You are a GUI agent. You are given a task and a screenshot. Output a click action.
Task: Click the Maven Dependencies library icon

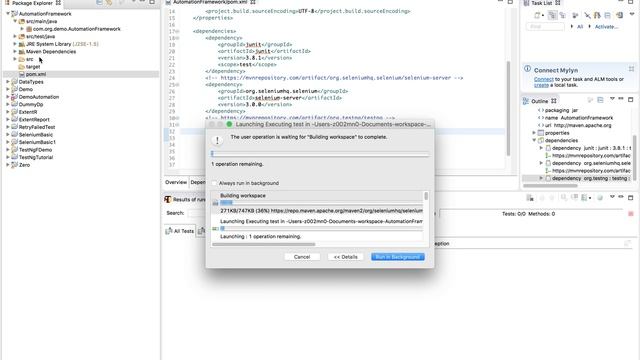coord(22,51)
